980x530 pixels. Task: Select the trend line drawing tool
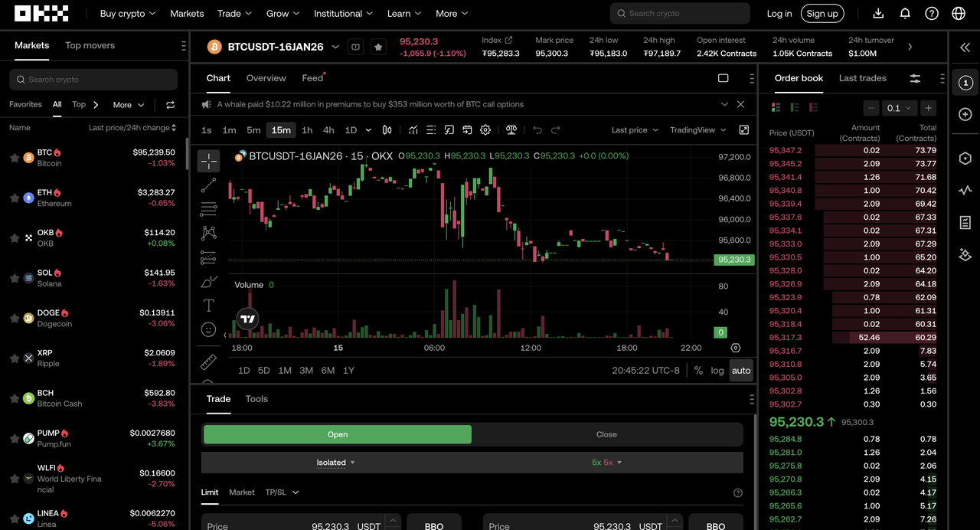[208, 185]
